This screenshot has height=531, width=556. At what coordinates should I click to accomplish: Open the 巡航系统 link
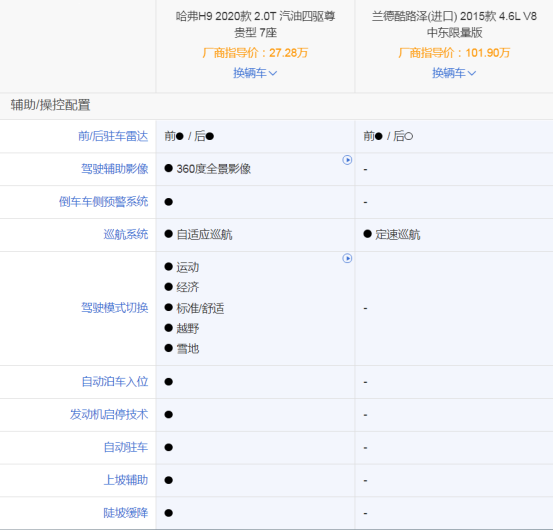(126, 234)
